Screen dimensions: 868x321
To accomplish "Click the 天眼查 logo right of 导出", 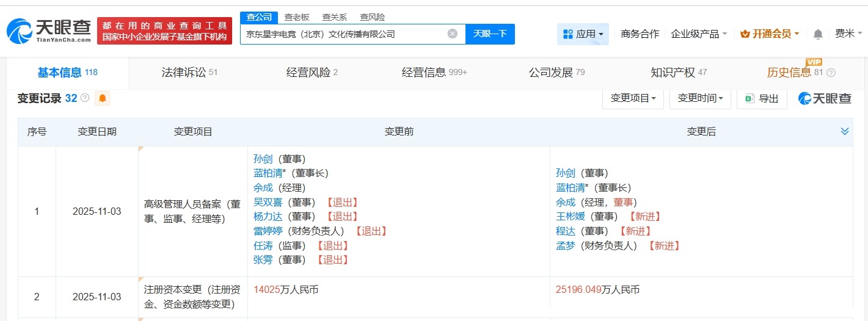I will tap(825, 98).
